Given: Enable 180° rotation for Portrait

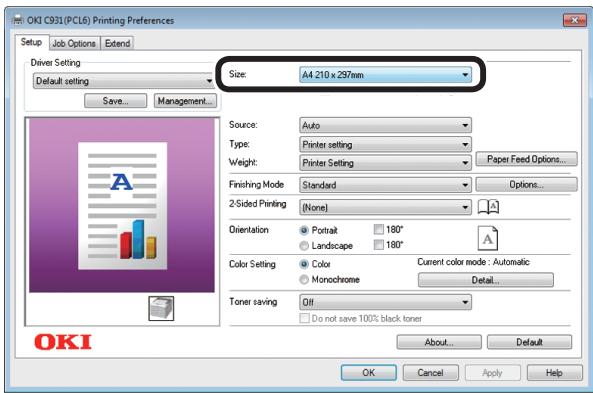Looking at the screenshot, I should click(379, 229).
